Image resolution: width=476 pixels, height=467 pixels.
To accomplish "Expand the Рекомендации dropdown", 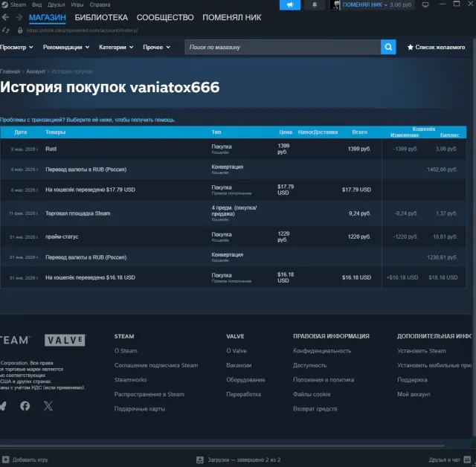I will (x=66, y=47).
